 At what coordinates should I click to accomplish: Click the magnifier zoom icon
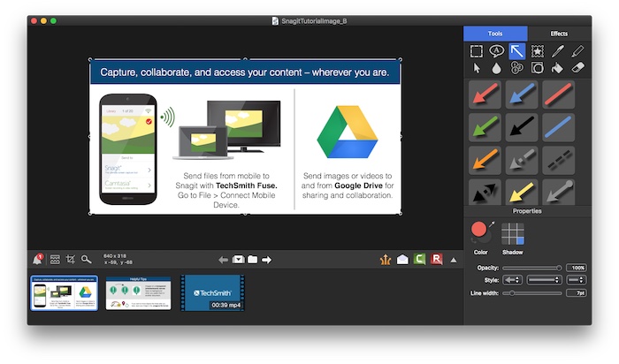(86, 259)
